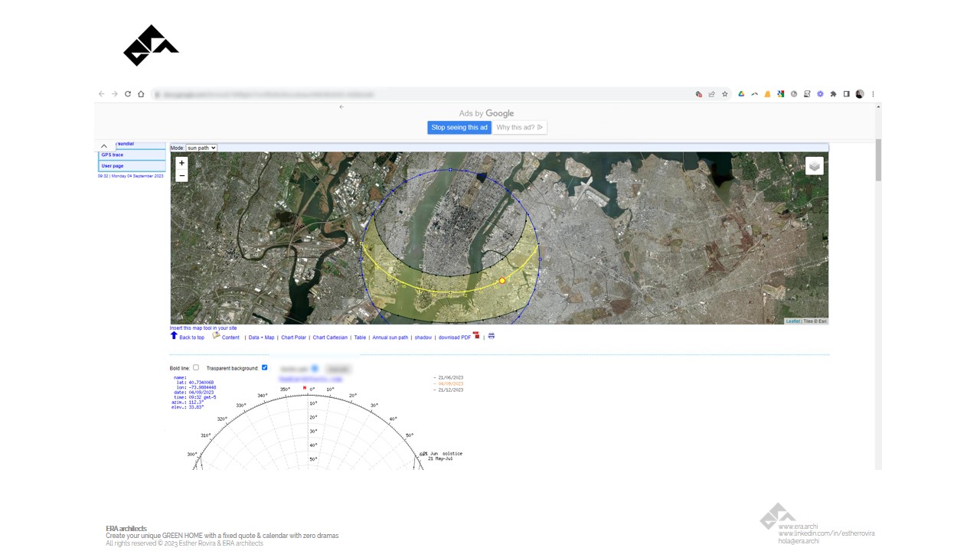This screenshot has width=980, height=551.
Task: Open the Google Drive extension icon
Action: tap(741, 94)
